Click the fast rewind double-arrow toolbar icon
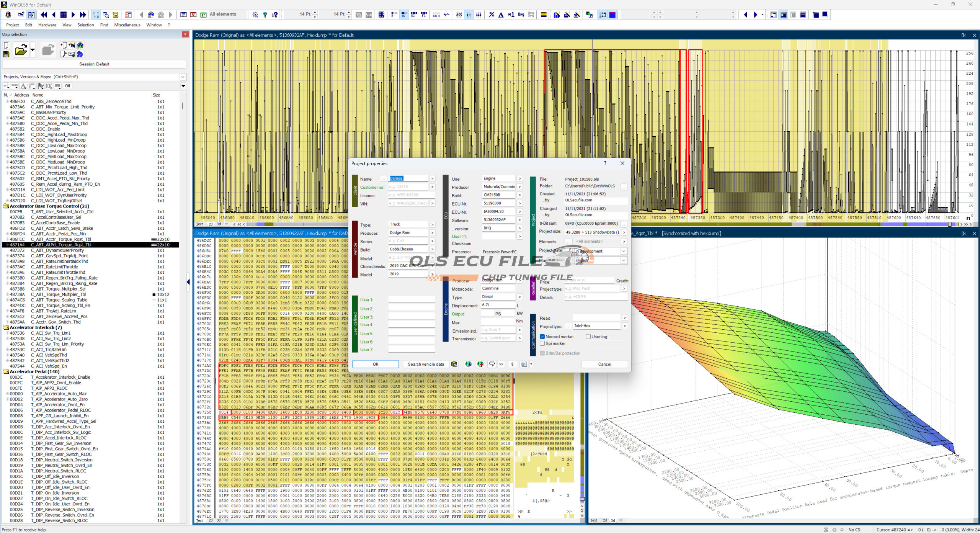Screen dimensions: 980x533 (x=44, y=15)
